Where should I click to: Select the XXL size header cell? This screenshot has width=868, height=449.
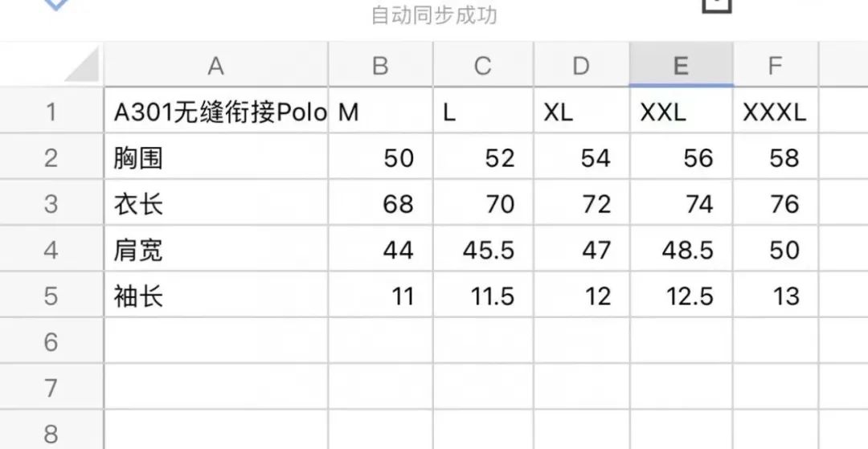coord(681,112)
